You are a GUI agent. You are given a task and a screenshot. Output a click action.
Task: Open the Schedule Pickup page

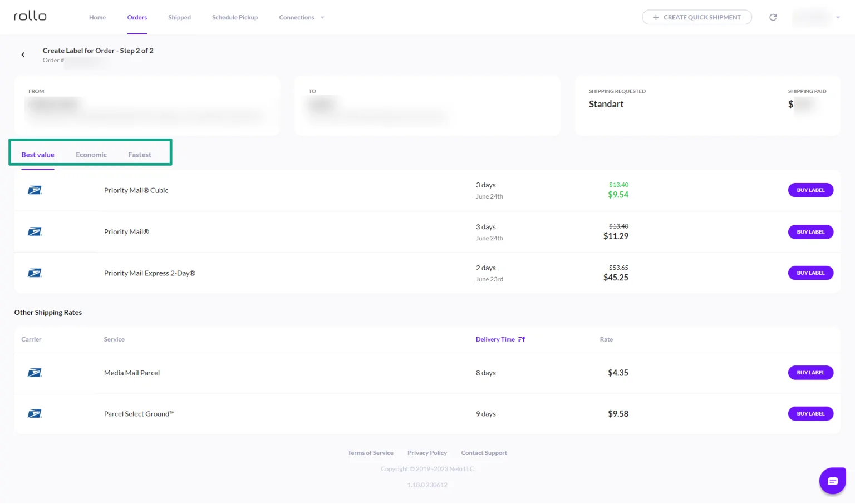pyautogui.click(x=234, y=17)
